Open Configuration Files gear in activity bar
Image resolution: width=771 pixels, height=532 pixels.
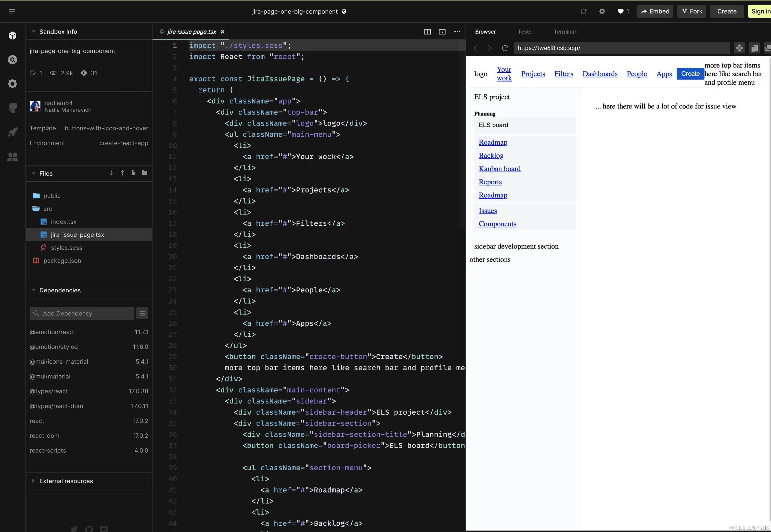12,84
